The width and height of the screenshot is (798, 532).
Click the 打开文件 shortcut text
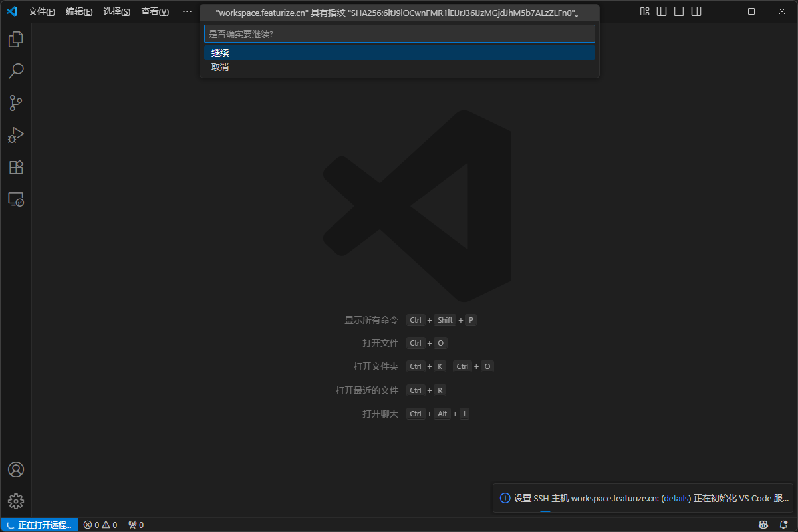(x=380, y=343)
